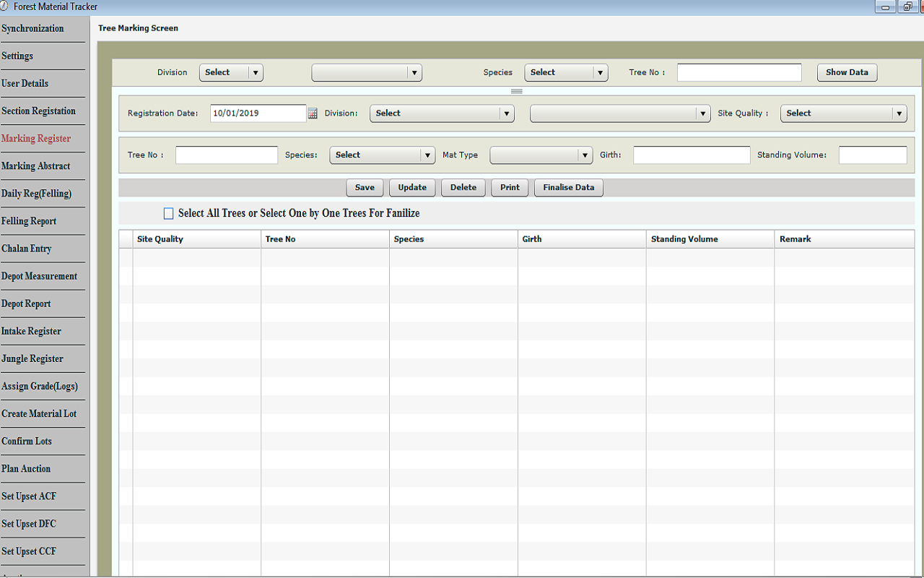The height and width of the screenshot is (578, 924).
Task: Minimize the Forest Material Tracker window
Action: (x=886, y=7)
